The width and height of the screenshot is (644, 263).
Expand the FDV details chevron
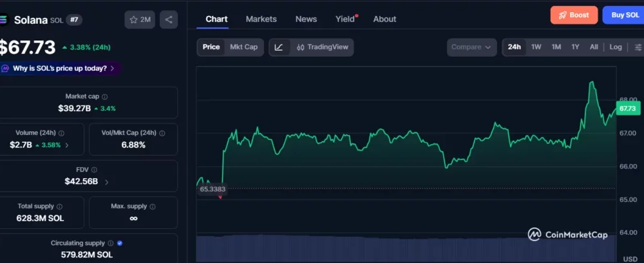pyautogui.click(x=106, y=182)
